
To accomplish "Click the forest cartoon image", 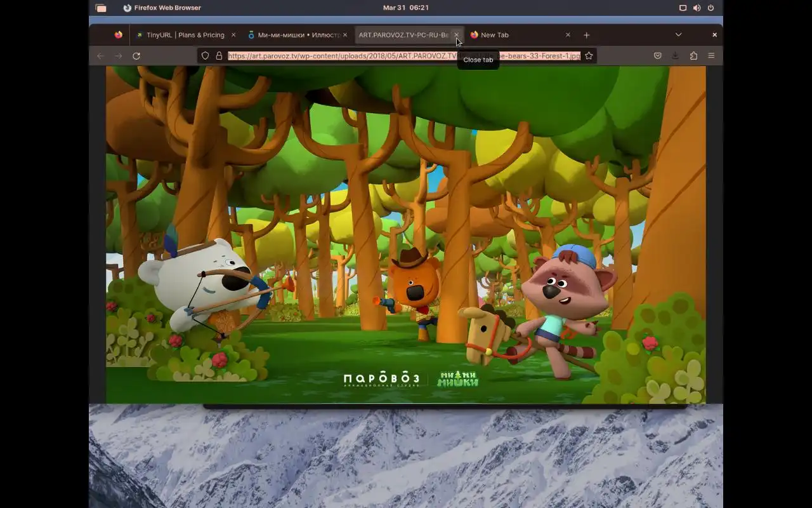I will point(406,234).
